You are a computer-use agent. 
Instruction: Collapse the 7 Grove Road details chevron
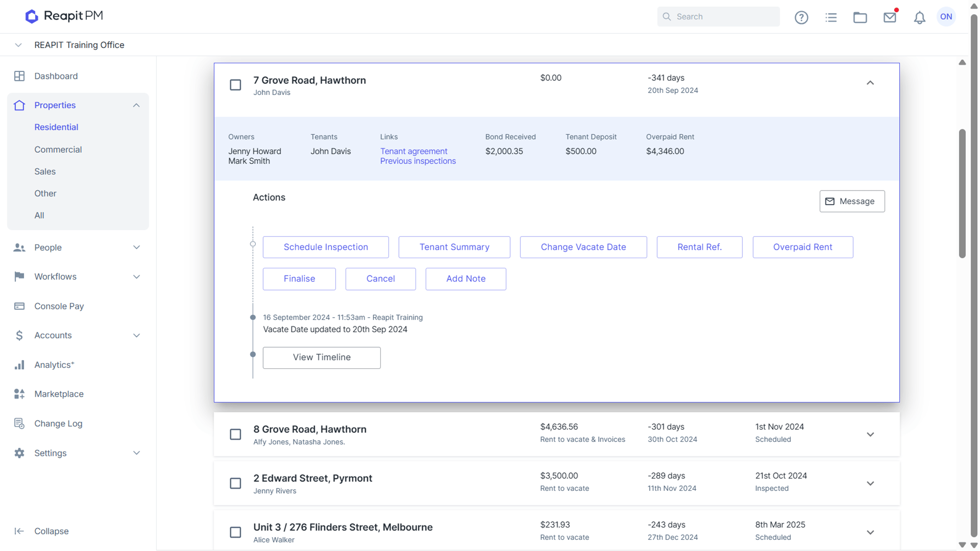(x=870, y=83)
